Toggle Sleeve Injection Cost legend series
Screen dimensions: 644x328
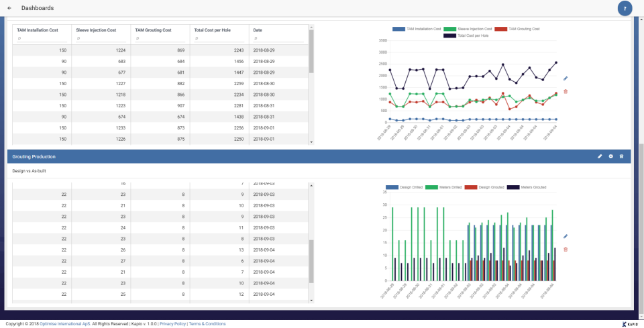click(468, 29)
